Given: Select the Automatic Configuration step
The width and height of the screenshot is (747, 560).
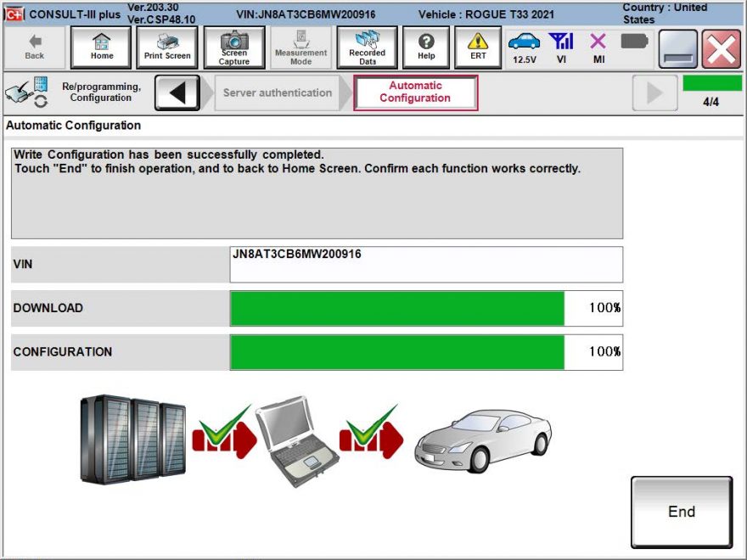Looking at the screenshot, I should pos(415,92).
